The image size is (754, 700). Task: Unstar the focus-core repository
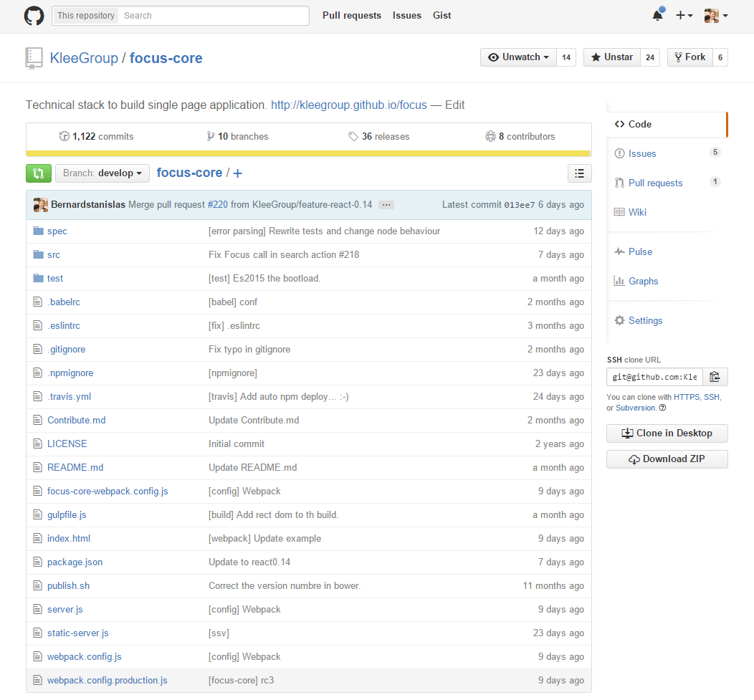tap(611, 57)
